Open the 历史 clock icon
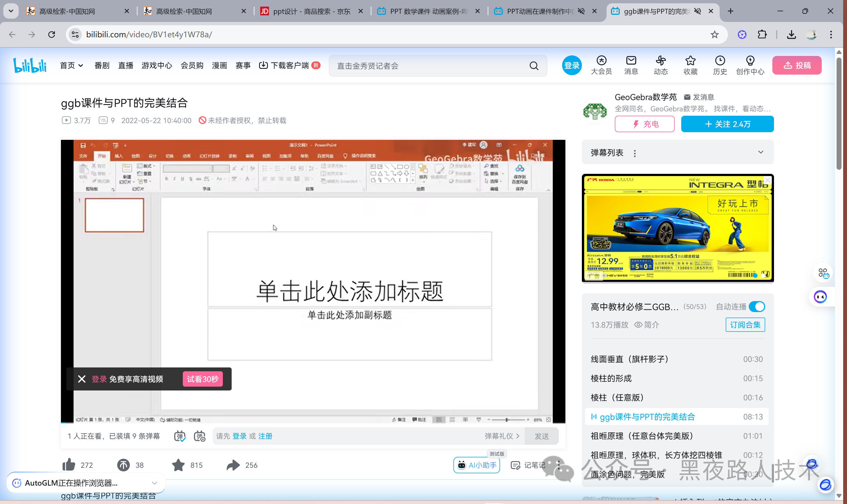This screenshot has width=847, height=504. click(x=720, y=61)
